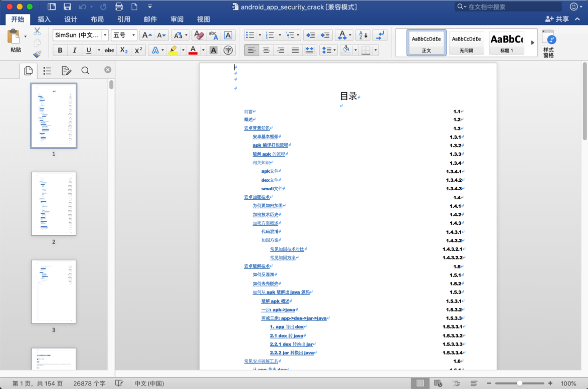The height and width of the screenshot is (389, 588).
Task: Click the phonetic guide abc icon
Action: pyautogui.click(x=213, y=35)
